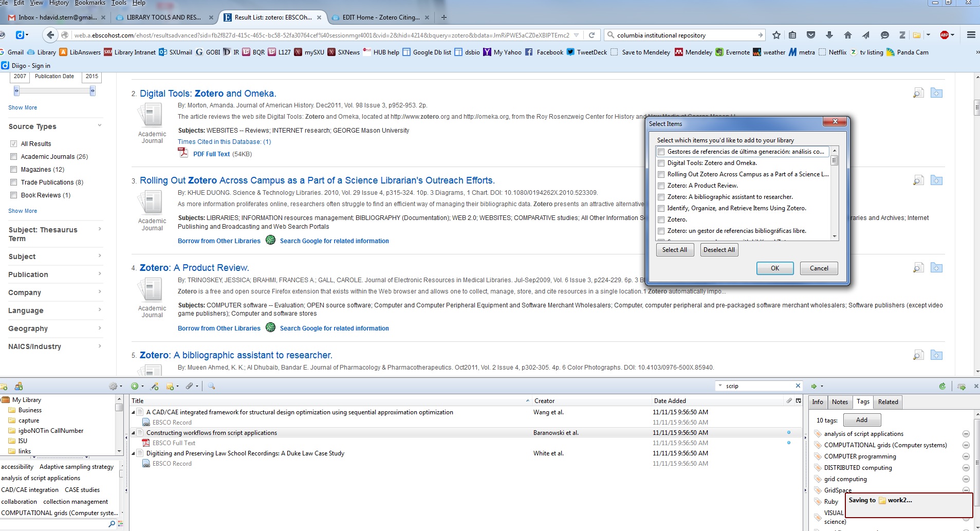
Task: Open Zotero Actions gear dropdown
Action: 115,386
